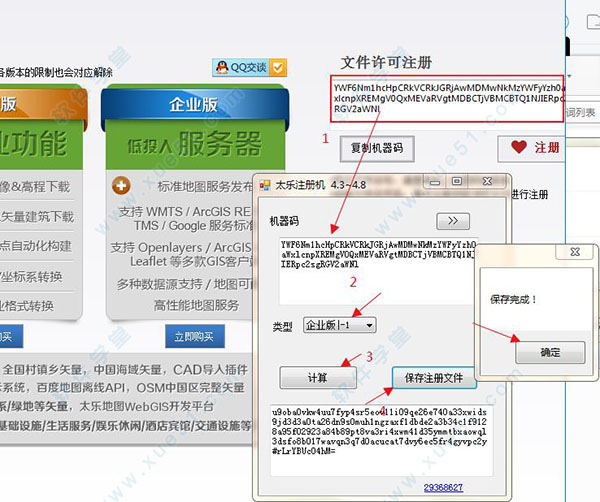Click the orange plus icon in 企业版 panel
The height and width of the screenshot is (502, 600).
point(122,185)
